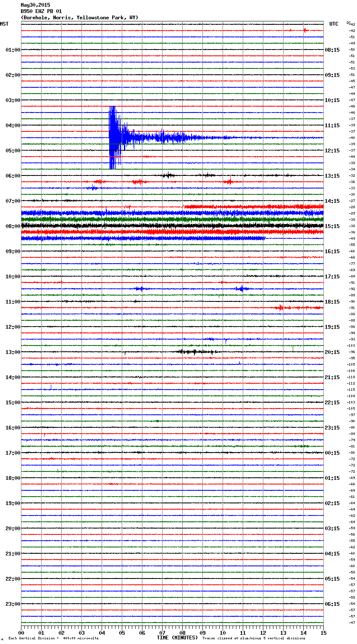The image size is (357, 644).
Task: Select the "10:00" MST hour label
Action: (13, 277)
